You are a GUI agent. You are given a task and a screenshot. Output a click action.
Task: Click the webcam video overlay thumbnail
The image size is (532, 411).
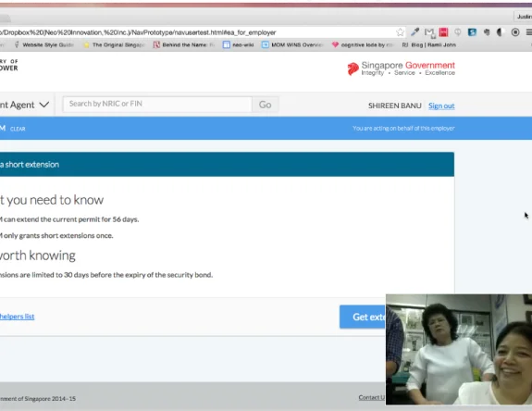pyautogui.click(x=459, y=349)
